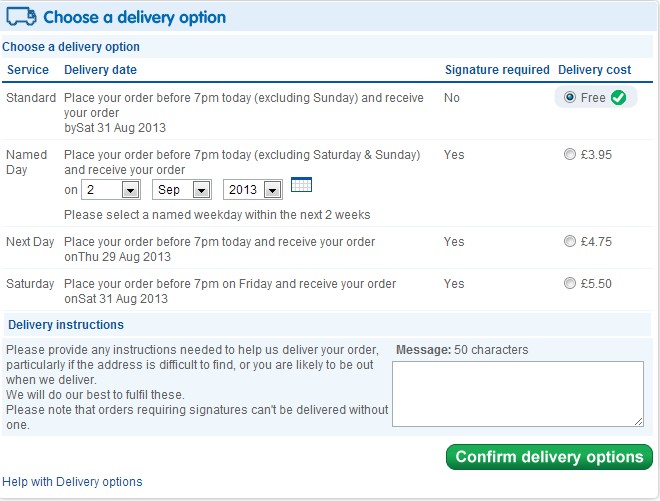Open the year dropdown showing 2013

pos(253,189)
